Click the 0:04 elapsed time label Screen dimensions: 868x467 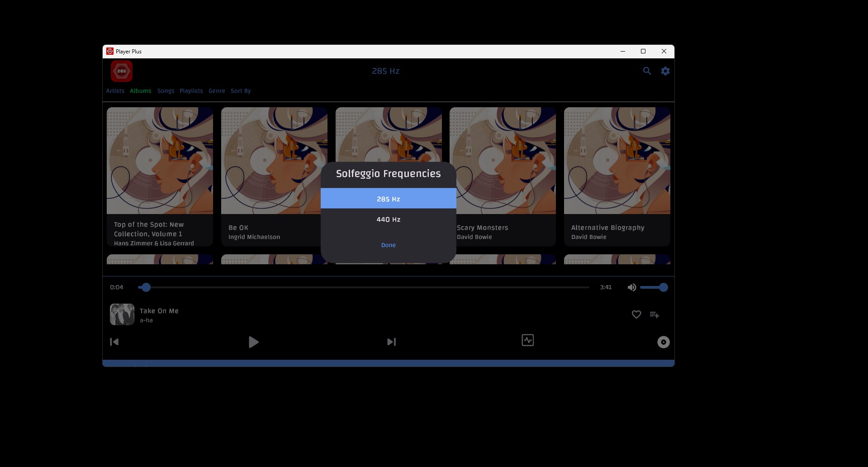[x=117, y=287]
